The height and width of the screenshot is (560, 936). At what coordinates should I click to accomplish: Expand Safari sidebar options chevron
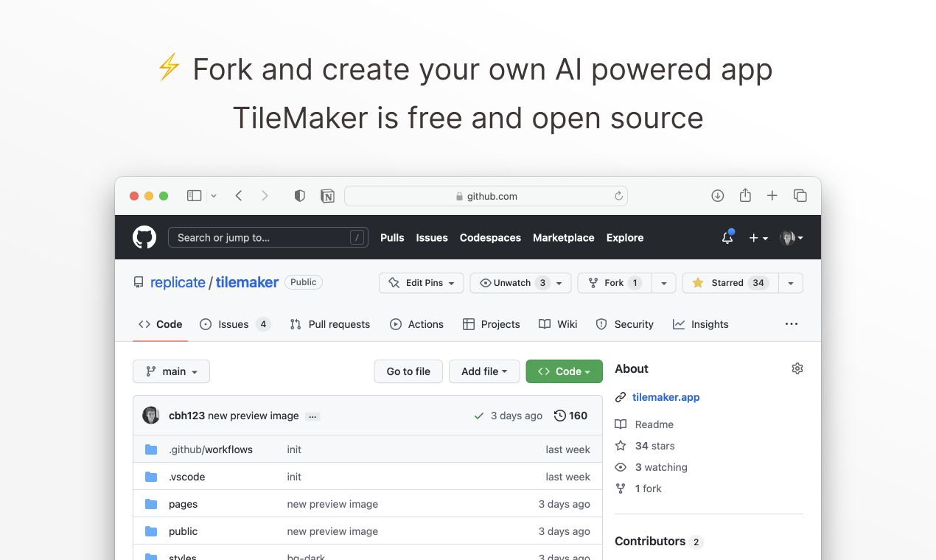pyautogui.click(x=214, y=196)
